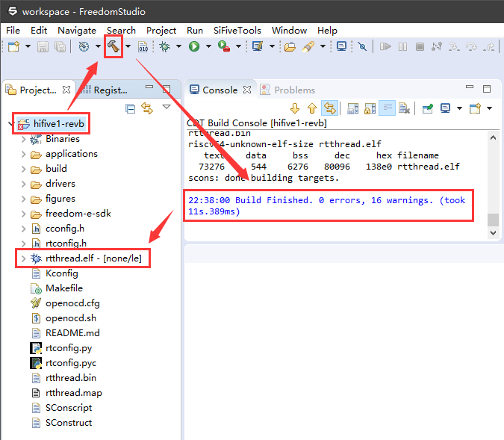Click the Step Return debug icon

pos(488,47)
